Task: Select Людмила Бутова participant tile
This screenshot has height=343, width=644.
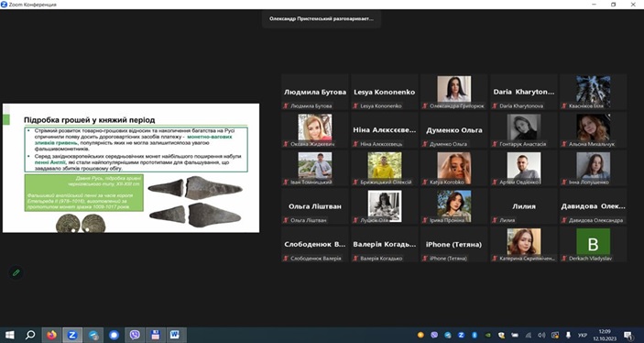Action: coord(315,92)
